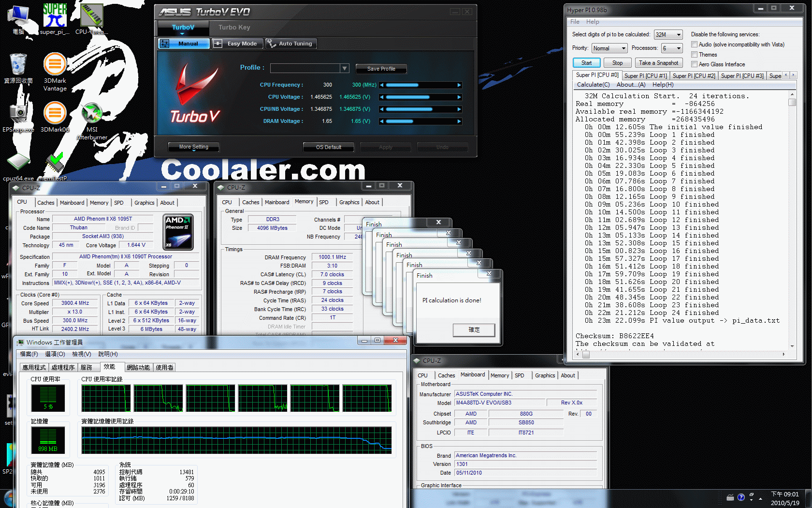This screenshot has height=508, width=812.
Task: Open the pi digits 32M dropdown
Action: coord(668,34)
